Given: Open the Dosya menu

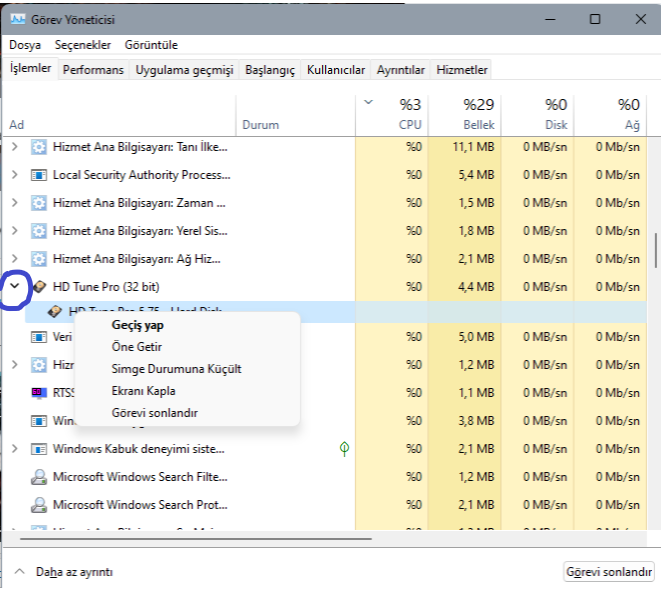Looking at the screenshot, I should (25, 45).
